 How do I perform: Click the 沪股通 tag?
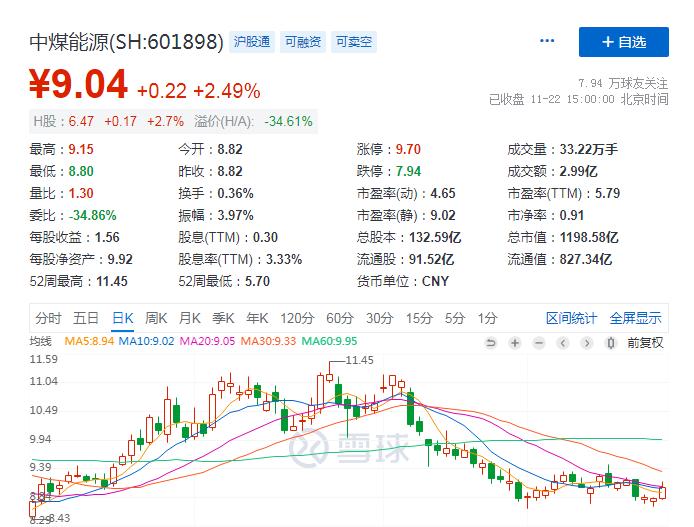point(252,42)
